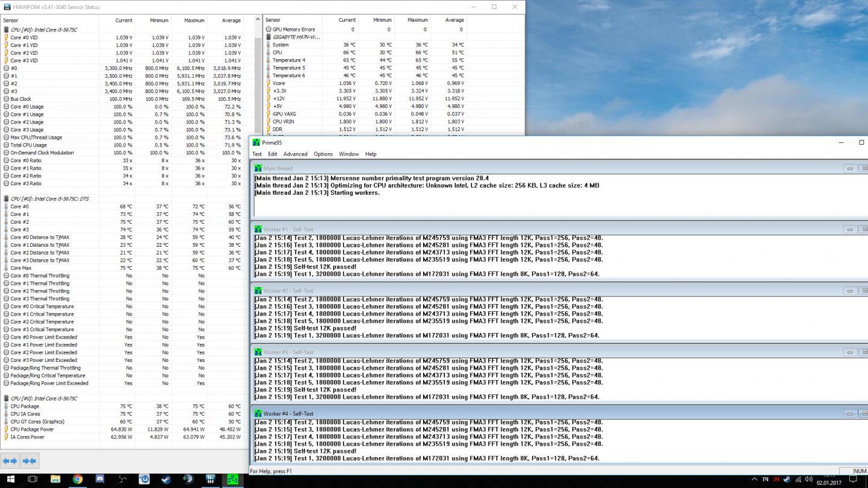Select the Temperature 4 sensor row
Screen dimensions: 868x488
(x=365, y=60)
